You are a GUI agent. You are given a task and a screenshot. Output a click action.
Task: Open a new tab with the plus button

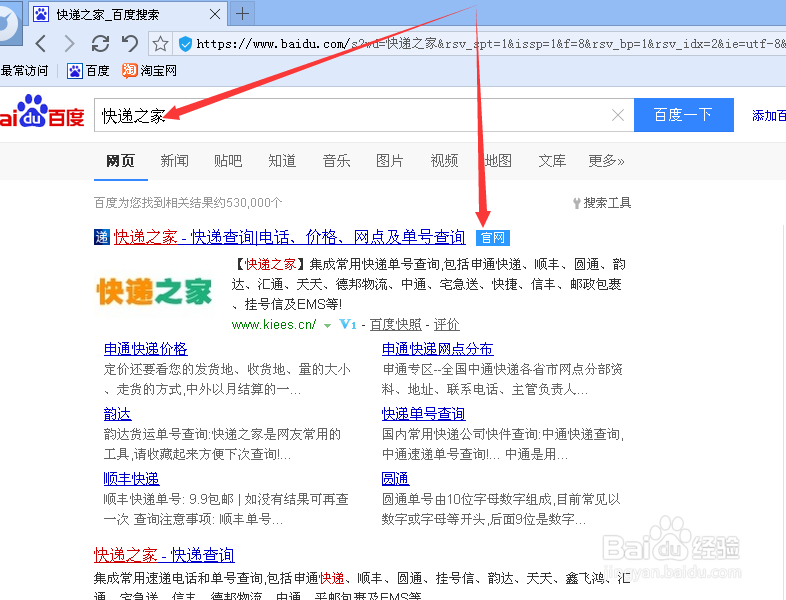click(242, 14)
